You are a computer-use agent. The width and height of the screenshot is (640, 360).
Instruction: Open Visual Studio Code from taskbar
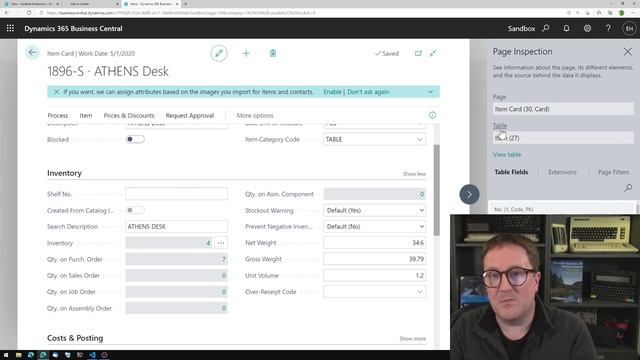(x=92, y=355)
